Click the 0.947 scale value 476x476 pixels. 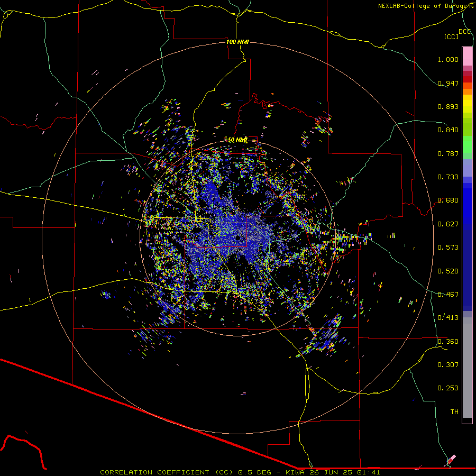click(x=448, y=83)
